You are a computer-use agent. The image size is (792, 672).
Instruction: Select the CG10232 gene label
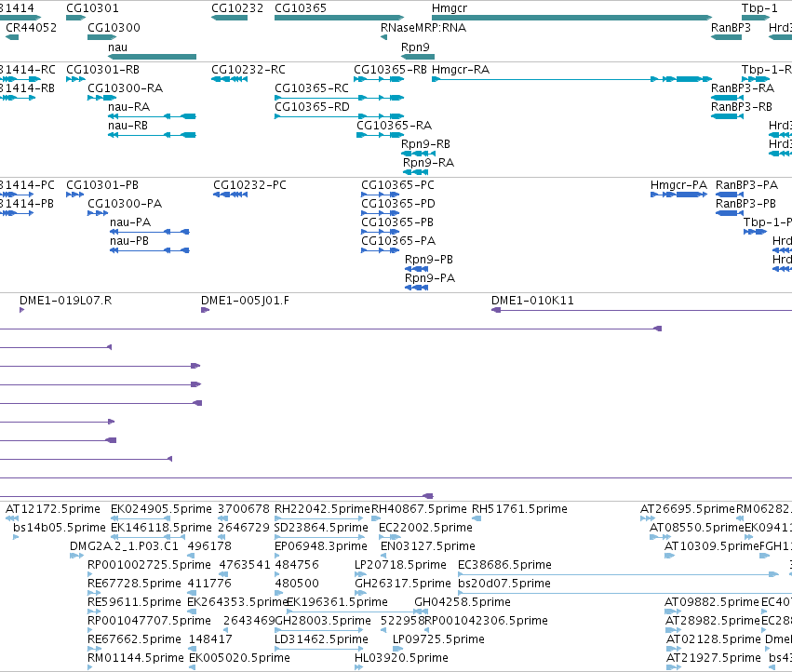click(237, 8)
